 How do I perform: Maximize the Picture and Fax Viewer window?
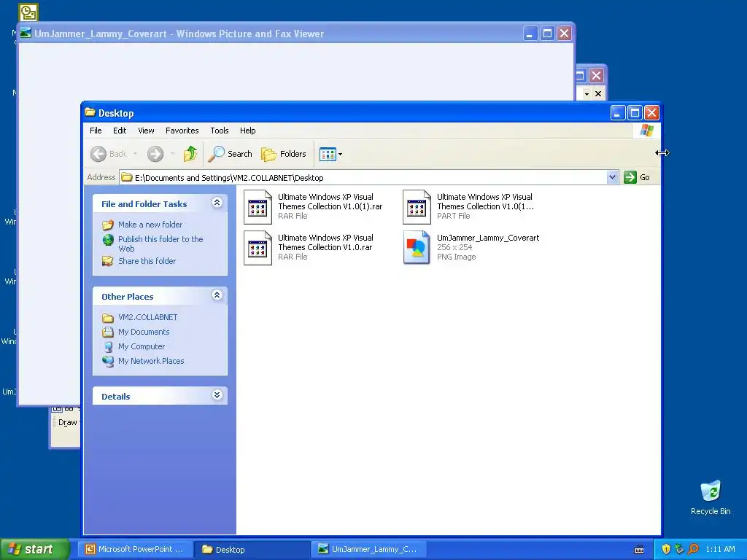tap(547, 34)
